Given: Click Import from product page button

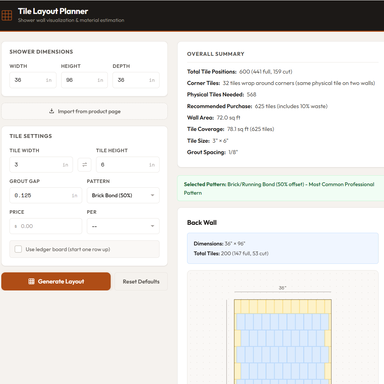Looking at the screenshot, I should point(84,111).
